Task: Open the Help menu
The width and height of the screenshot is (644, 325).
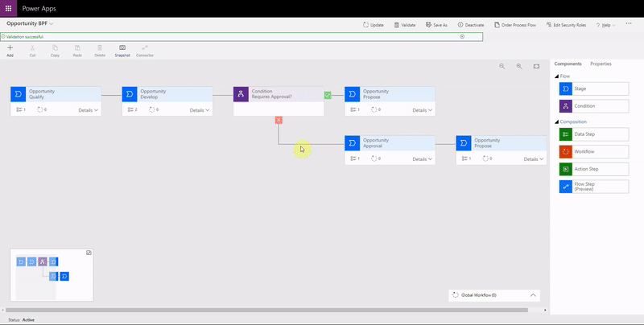Action: [x=605, y=25]
